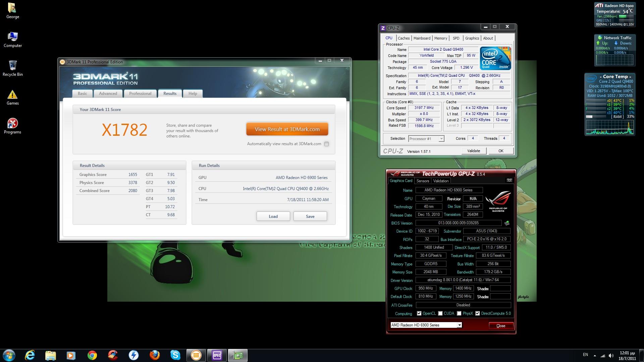Open the Programs desktop shortcut
Screen dimensions: 644x362
pos(13,126)
